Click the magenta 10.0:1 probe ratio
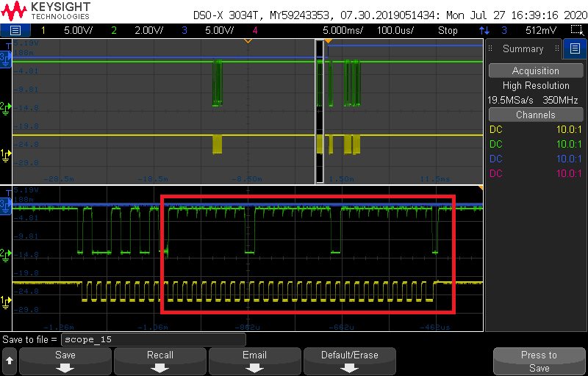The width and height of the screenshot is (588, 376). 569,173
